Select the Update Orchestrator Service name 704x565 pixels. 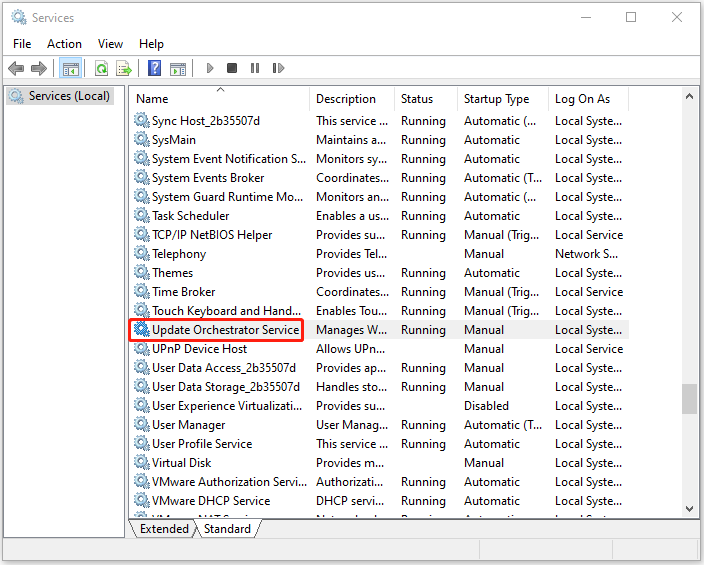(x=225, y=330)
